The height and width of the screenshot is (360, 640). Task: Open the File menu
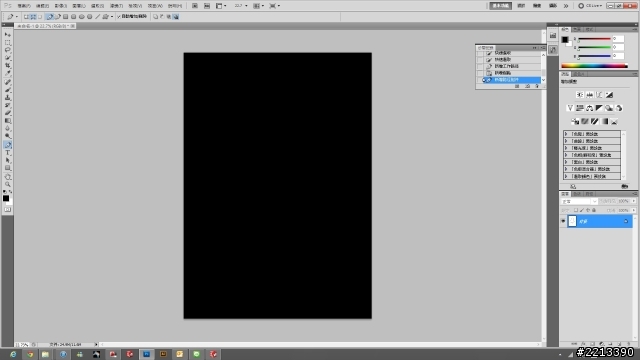24,6
